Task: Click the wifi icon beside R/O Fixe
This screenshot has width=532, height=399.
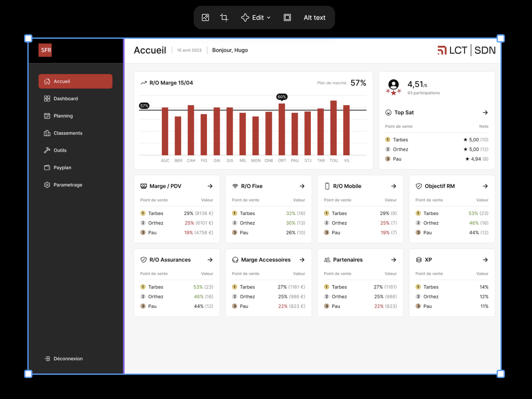Action: click(235, 186)
